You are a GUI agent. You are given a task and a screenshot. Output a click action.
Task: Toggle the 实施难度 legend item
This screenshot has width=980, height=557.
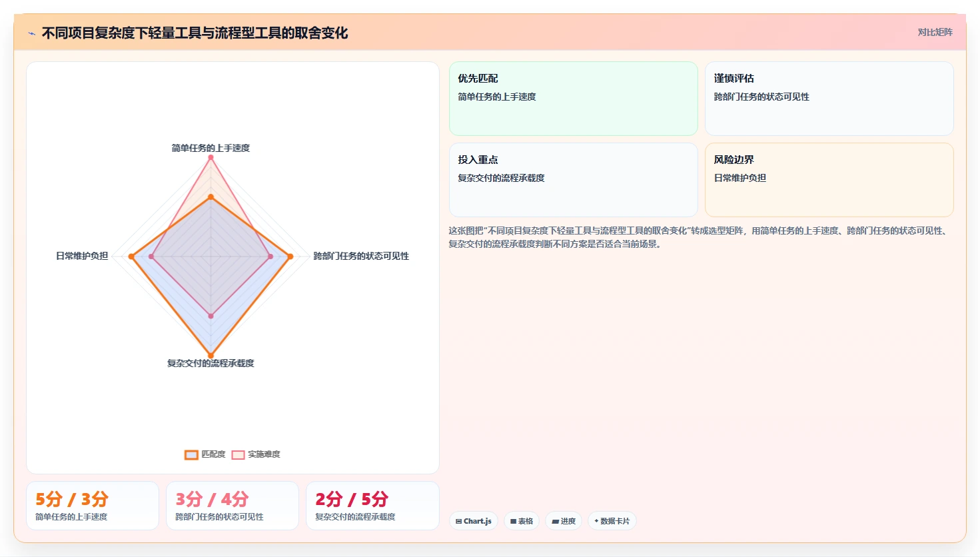[x=256, y=454]
